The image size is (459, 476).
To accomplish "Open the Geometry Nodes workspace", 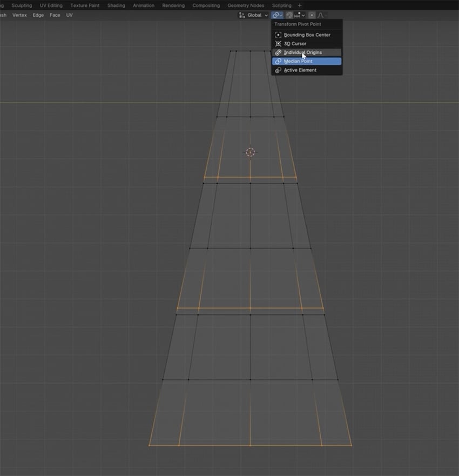I will (x=245, y=5).
